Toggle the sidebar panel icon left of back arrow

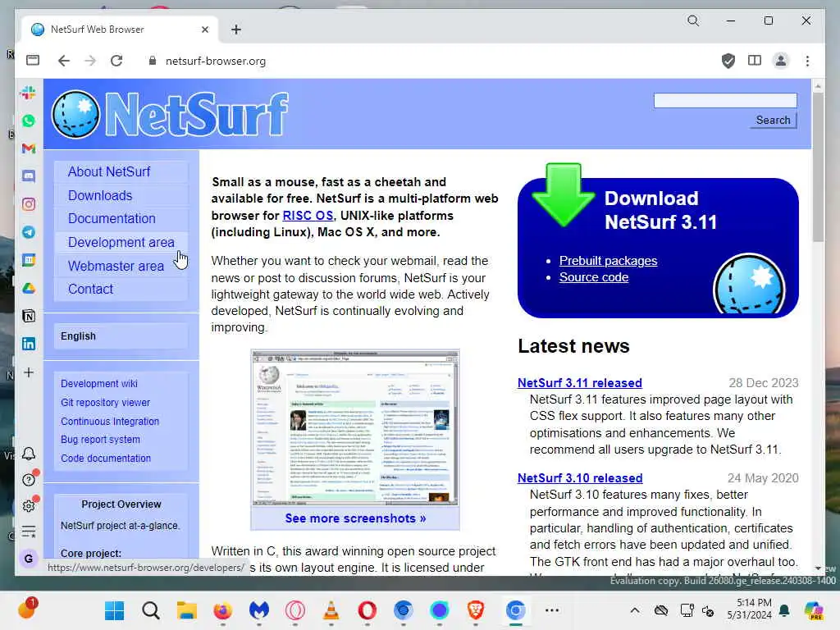coord(33,61)
